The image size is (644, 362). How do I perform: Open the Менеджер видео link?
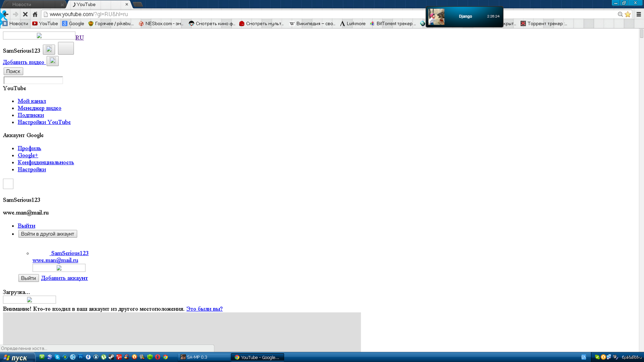pos(39,108)
